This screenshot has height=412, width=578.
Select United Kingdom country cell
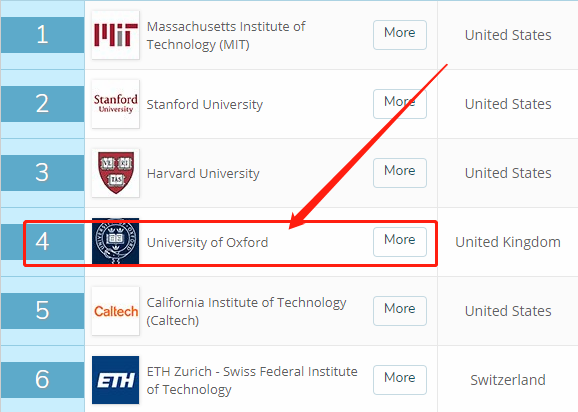[508, 242]
